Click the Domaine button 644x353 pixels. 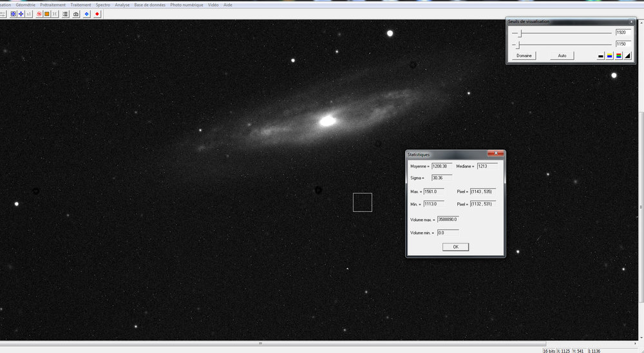524,56
